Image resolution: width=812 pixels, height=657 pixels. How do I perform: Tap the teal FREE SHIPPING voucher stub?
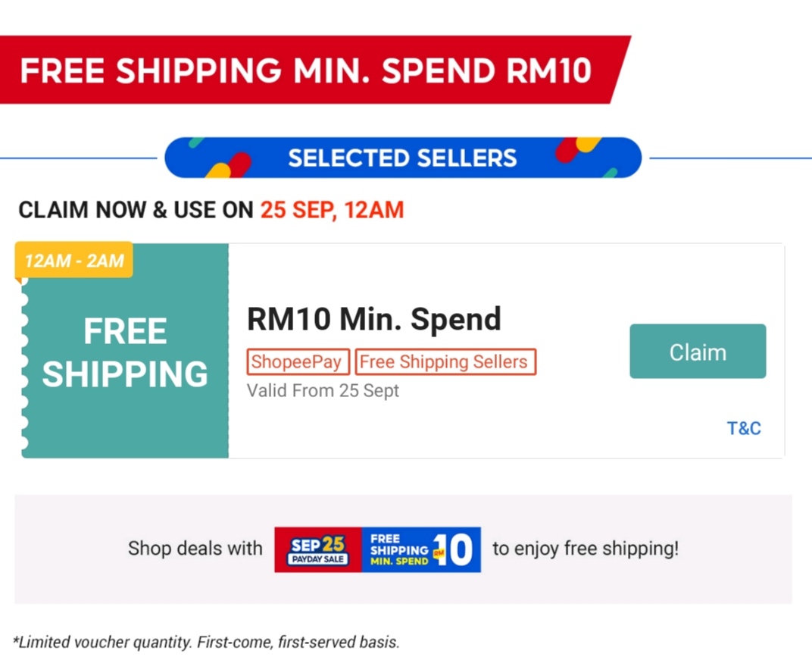coord(125,352)
